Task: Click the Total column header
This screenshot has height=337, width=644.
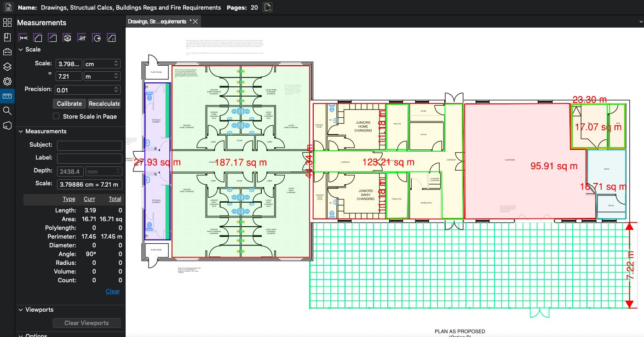Action: click(x=115, y=199)
